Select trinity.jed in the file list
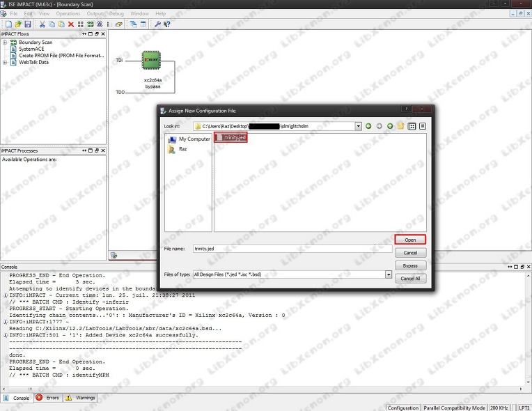 pyautogui.click(x=230, y=137)
